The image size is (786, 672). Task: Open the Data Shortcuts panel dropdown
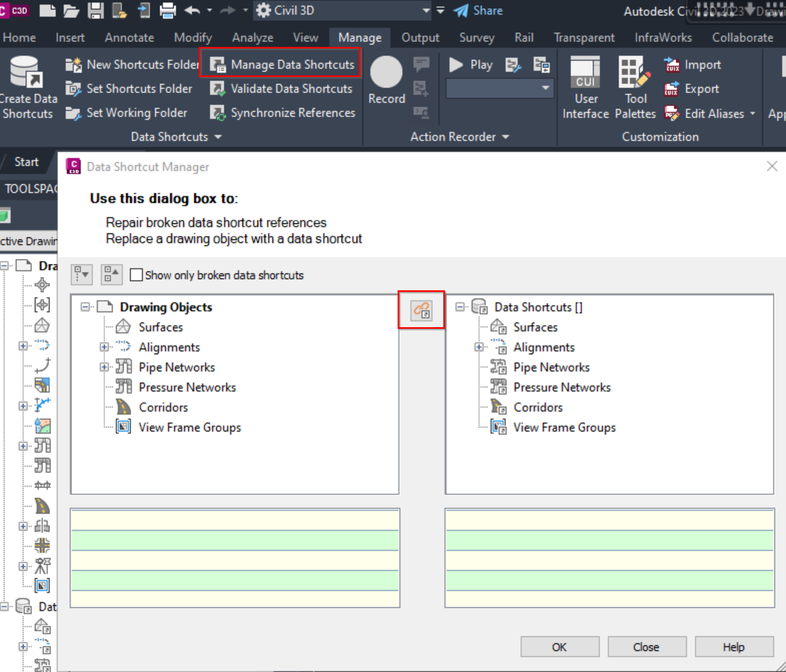point(218,137)
